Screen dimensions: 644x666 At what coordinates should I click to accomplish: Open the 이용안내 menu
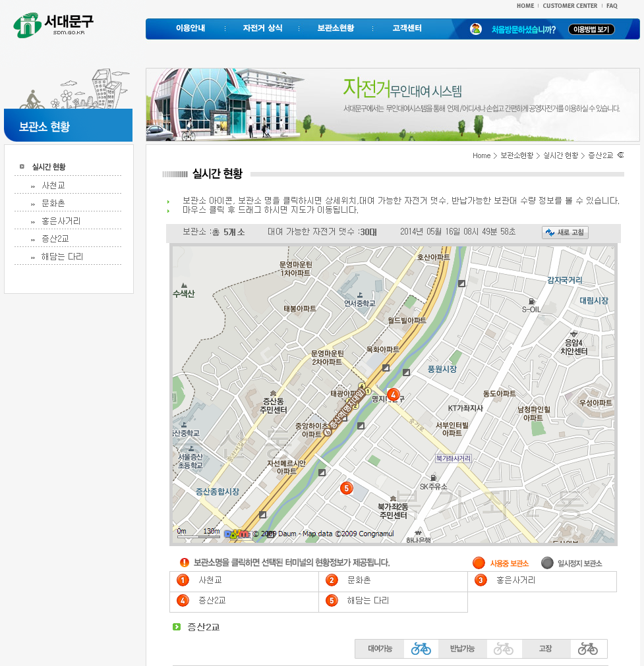[x=190, y=28]
